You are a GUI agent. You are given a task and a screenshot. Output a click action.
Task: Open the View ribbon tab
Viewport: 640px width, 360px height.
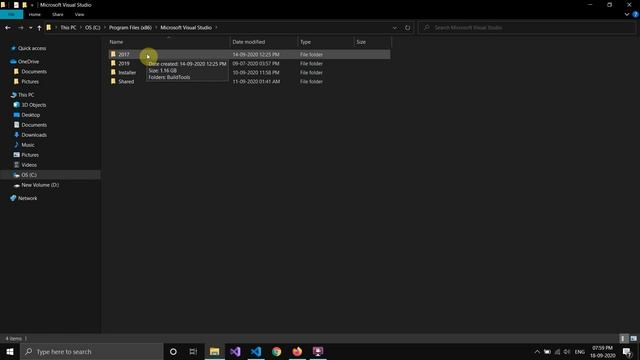[79, 14]
